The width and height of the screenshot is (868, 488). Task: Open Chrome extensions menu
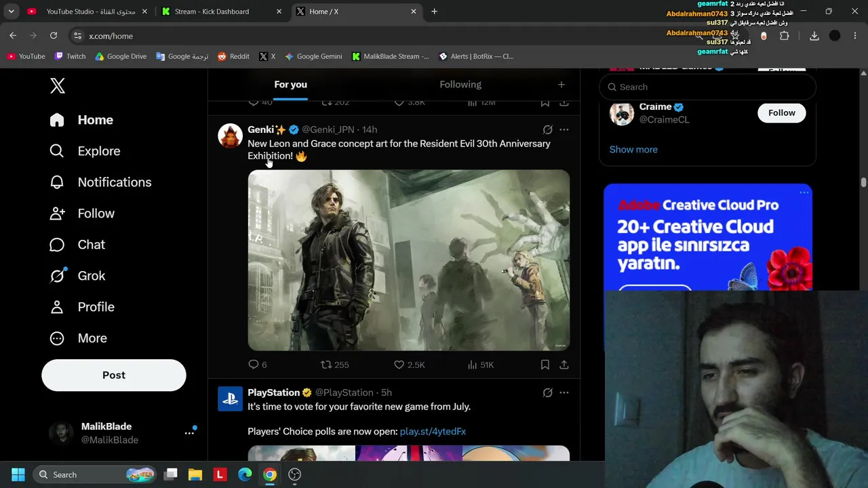785,36
